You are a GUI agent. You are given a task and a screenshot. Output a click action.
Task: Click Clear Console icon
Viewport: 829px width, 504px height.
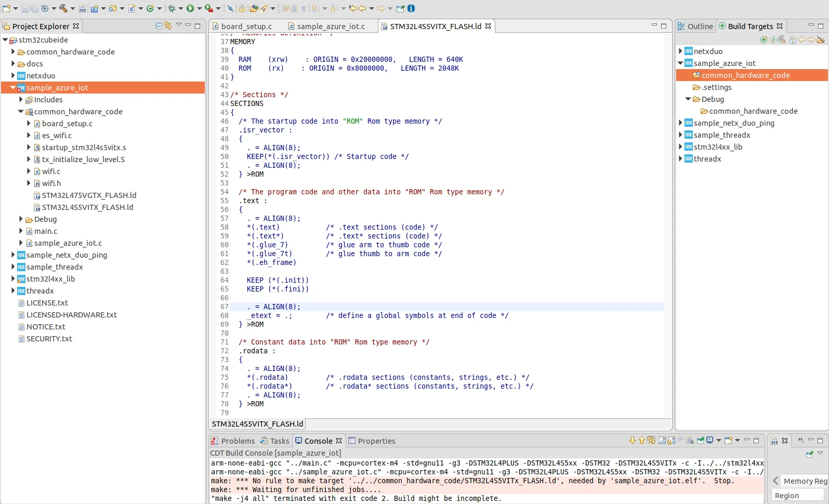pyautogui.click(x=690, y=440)
